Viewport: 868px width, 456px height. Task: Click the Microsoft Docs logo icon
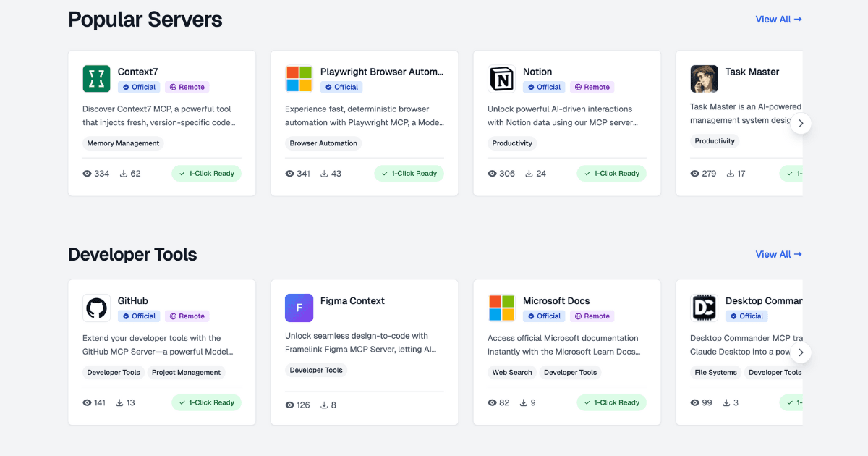point(501,308)
